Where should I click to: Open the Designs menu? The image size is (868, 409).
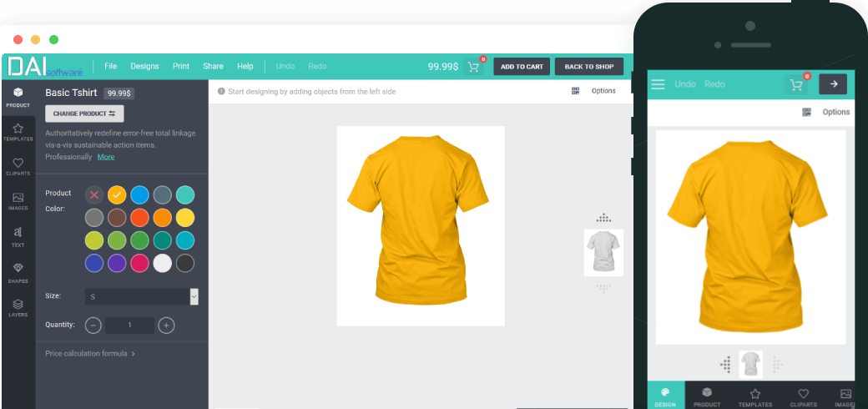click(x=144, y=67)
